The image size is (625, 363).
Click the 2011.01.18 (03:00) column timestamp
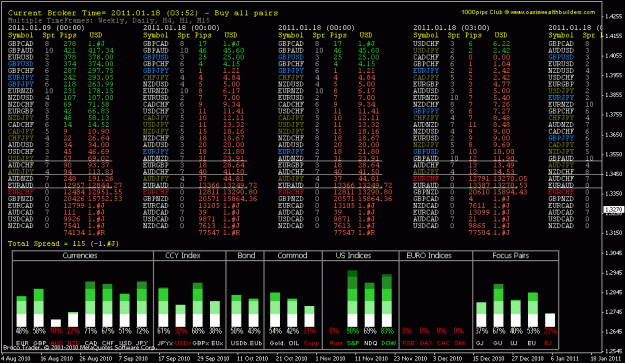[451, 28]
